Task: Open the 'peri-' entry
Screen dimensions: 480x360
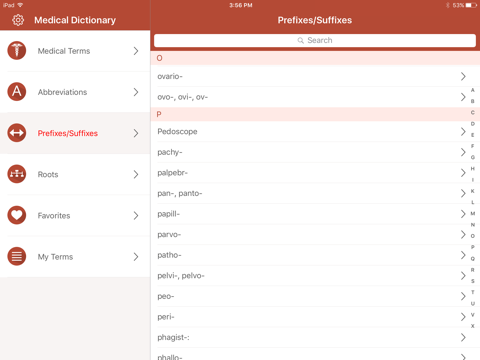Action: click(x=315, y=317)
